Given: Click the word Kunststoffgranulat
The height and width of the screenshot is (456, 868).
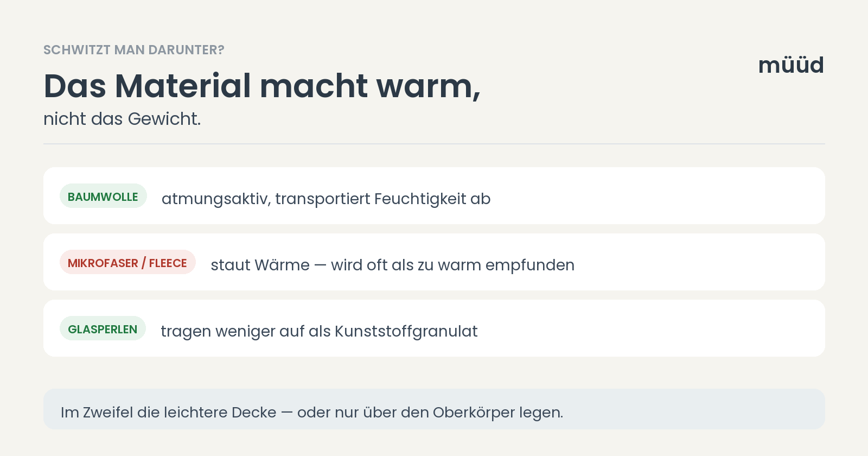Looking at the screenshot, I should [406, 331].
